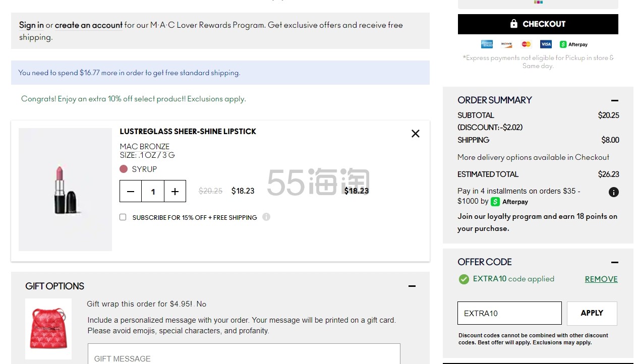The width and height of the screenshot is (637, 364).
Task: Collapse the Offer Code section
Action: [x=614, y=262]
